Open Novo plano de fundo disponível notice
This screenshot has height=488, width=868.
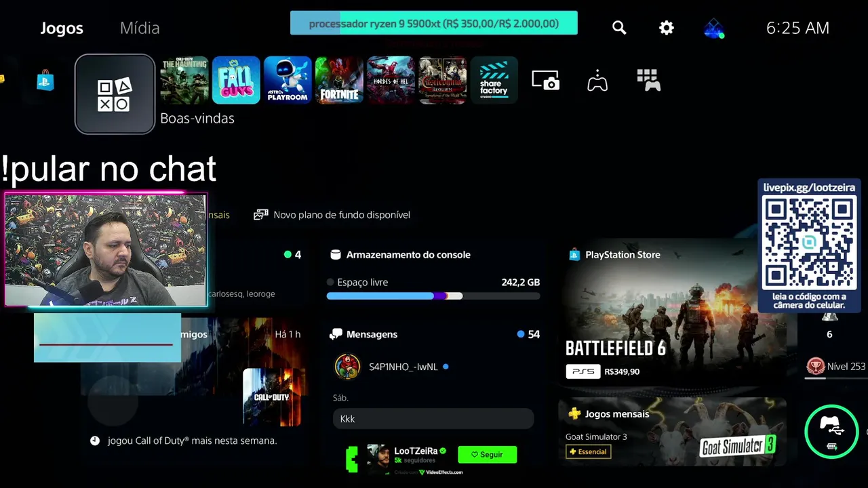tap(332, 215)
